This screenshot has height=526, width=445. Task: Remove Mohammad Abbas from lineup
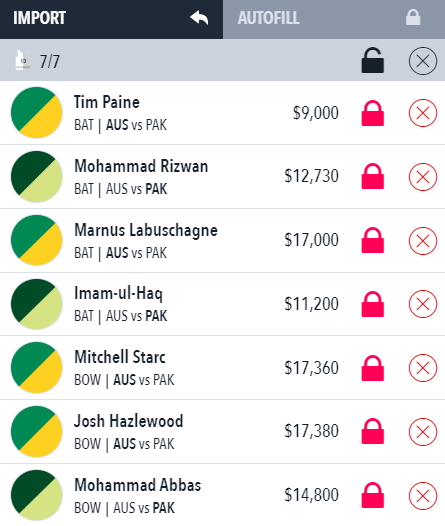coord(423,496)
